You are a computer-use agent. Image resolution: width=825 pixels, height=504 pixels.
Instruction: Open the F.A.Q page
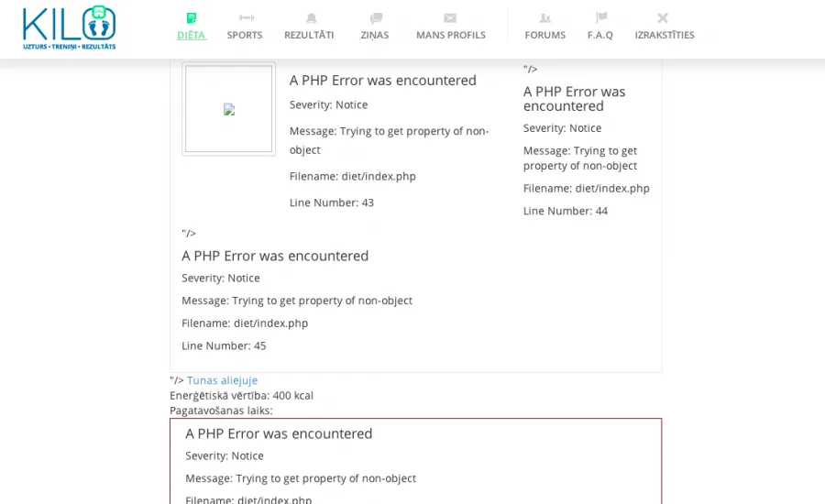click(x=600, y=35)
